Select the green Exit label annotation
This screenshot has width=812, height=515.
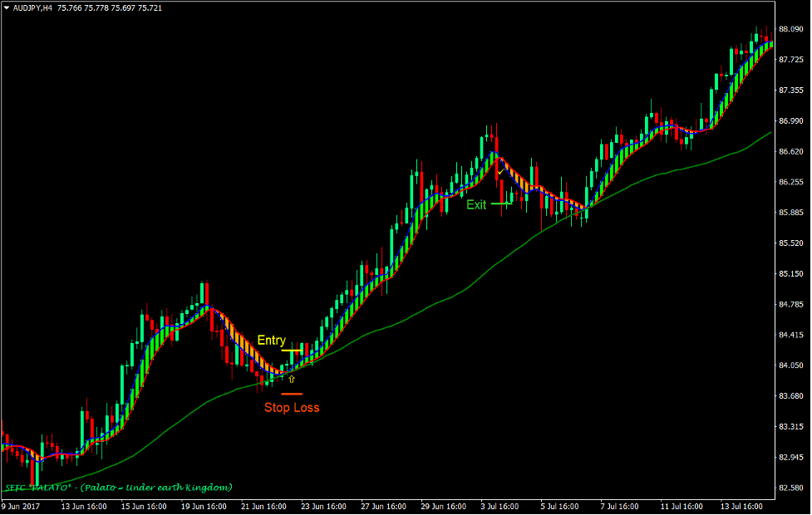476,205
